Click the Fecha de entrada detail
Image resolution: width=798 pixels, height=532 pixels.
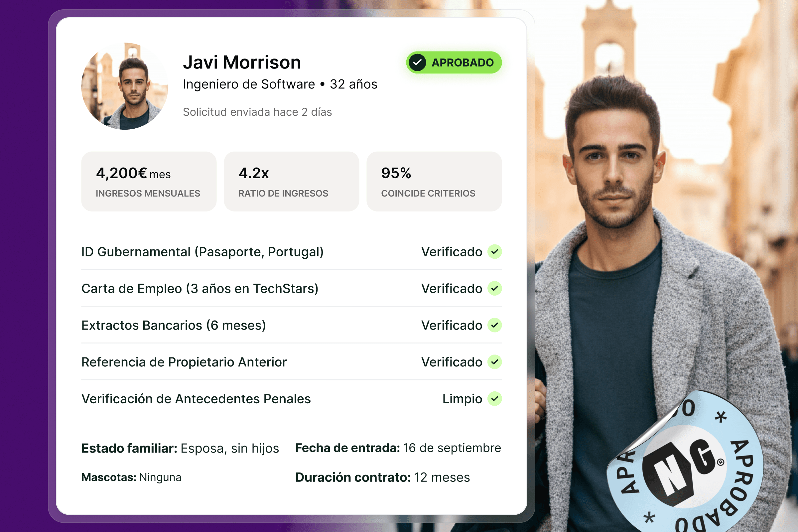click(x=398, y=448)
